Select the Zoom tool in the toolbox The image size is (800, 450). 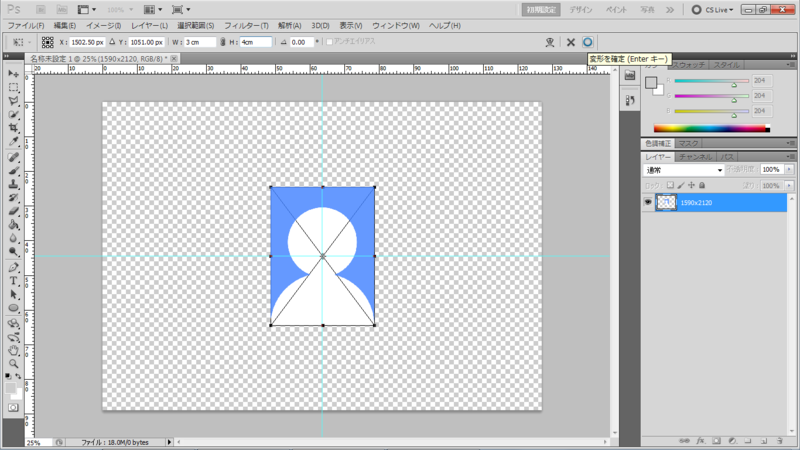point(13,364)
